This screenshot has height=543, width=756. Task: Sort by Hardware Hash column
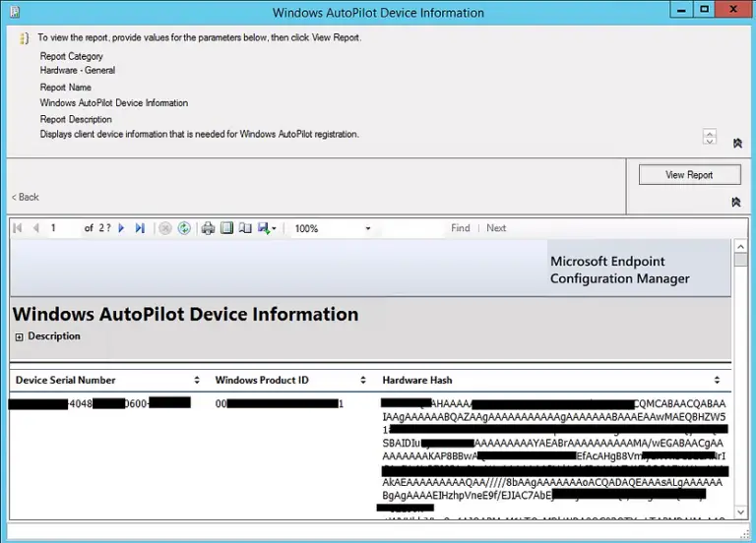(717, 380)
